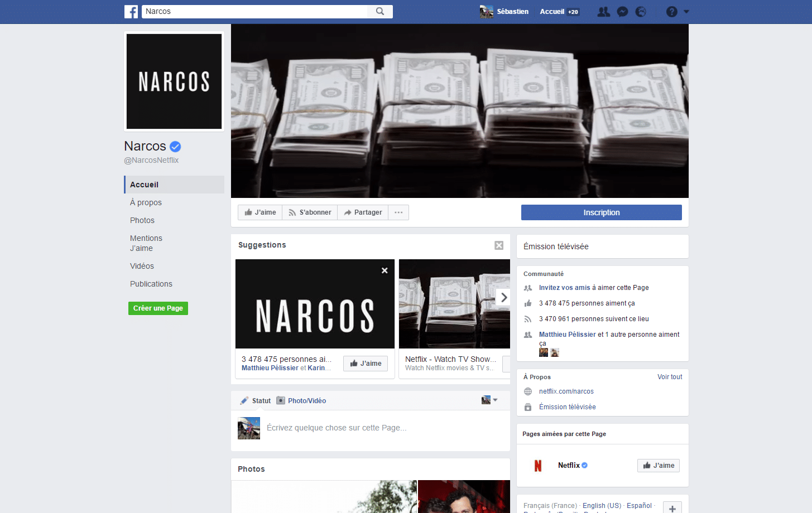Click the Photos section heading
812x513 pixels.
251,469
